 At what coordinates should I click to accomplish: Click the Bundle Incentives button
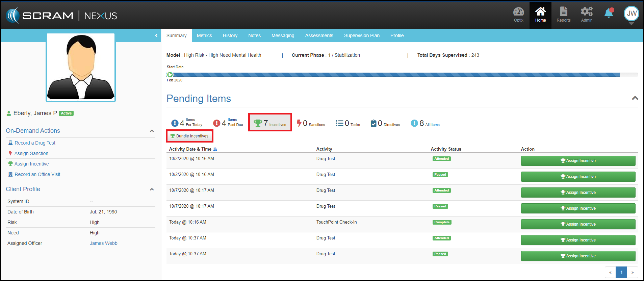click(x=189, y=136)
